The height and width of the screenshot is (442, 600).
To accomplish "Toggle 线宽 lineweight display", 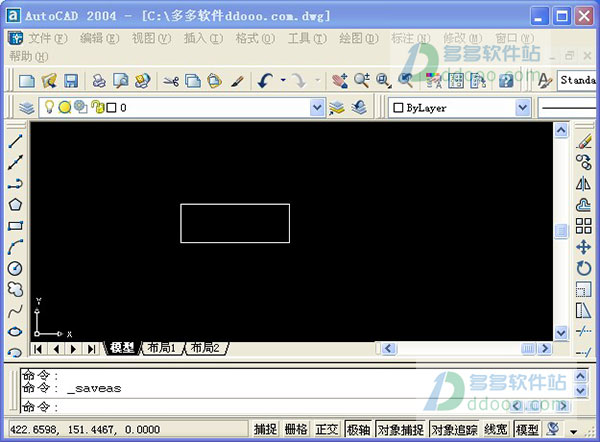I will (496, 429).
